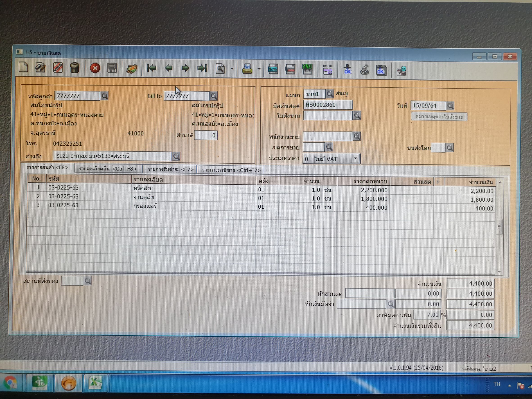Open ประเภทราคา 'ไม่มี VAT' dropdown
532x399 pixels.
pyautogui.click(x=356, y=159)
